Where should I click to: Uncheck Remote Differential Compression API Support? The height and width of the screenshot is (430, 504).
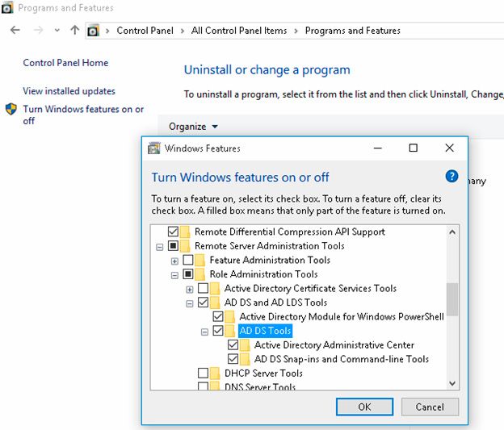[x=173, y=232]
